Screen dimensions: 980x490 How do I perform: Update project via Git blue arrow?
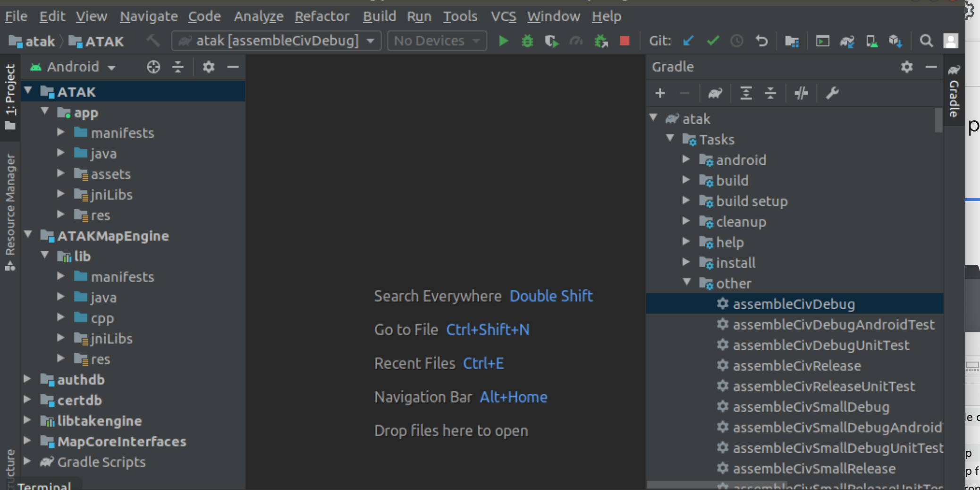click(688, 41)
